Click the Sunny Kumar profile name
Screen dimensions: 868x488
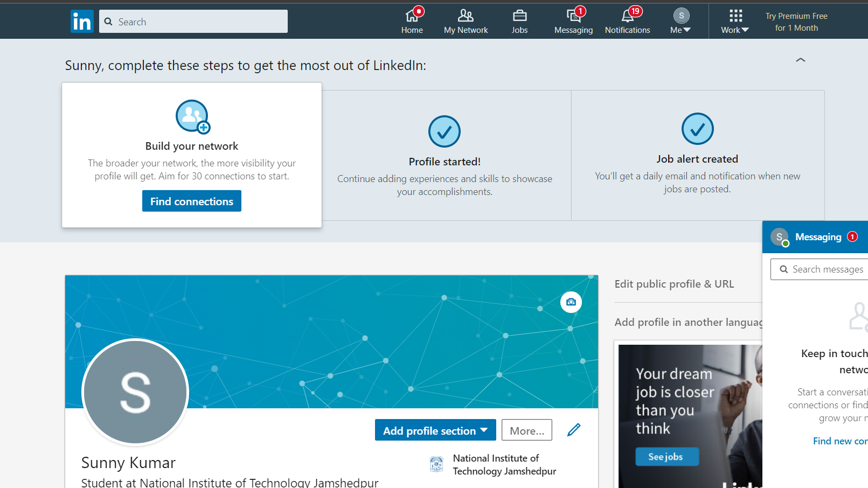(128, 463)
